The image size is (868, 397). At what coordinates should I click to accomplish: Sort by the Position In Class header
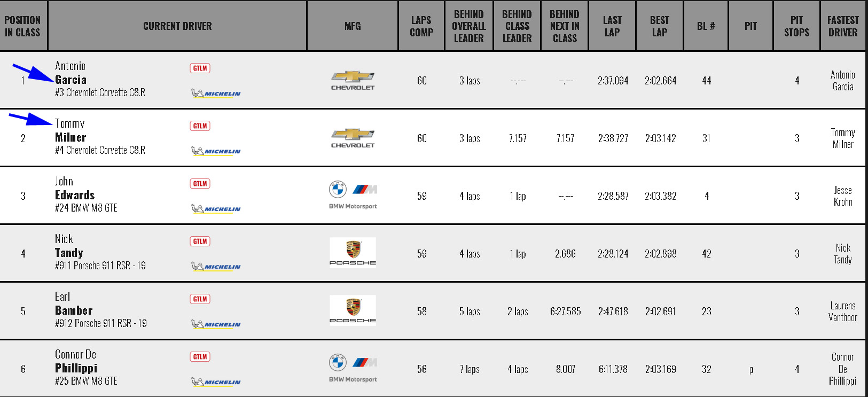click(22, 26)
